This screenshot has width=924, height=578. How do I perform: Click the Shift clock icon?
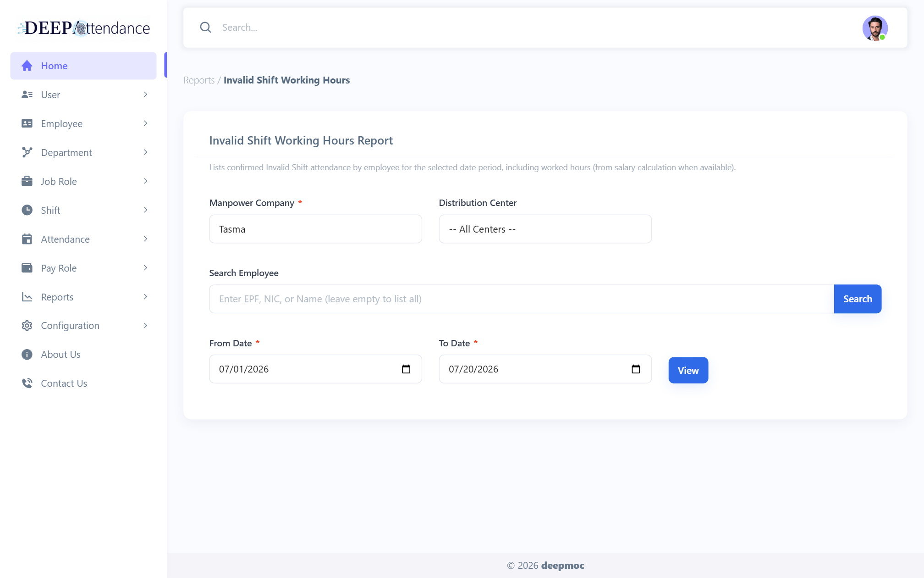(x=27, y=210)
